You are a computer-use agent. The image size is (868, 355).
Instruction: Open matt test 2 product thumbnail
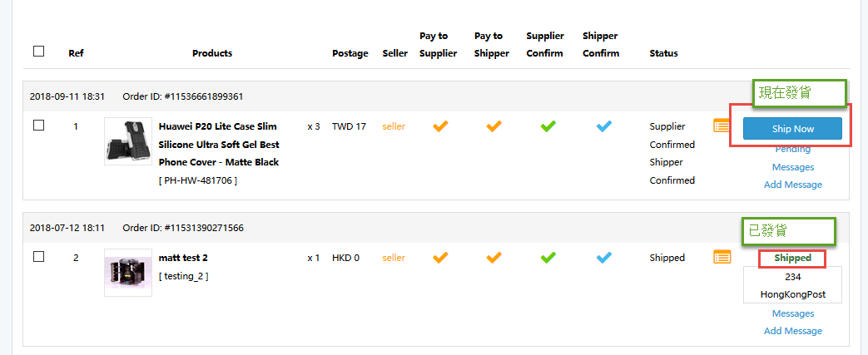click(x=128, y=273)
